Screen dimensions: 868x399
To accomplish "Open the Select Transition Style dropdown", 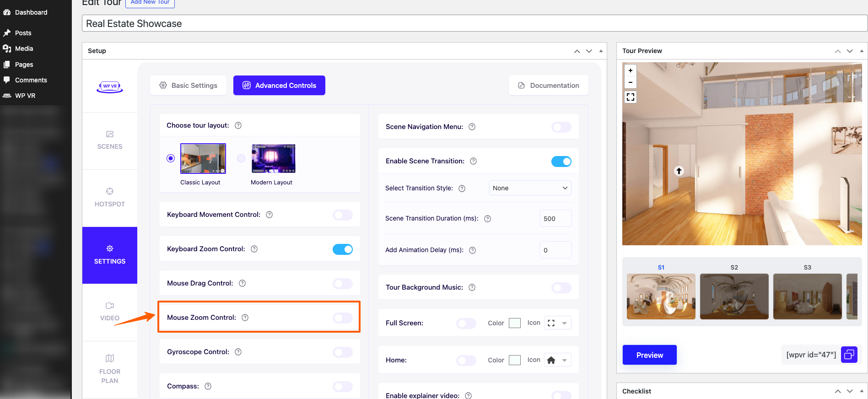I will 530,188.
